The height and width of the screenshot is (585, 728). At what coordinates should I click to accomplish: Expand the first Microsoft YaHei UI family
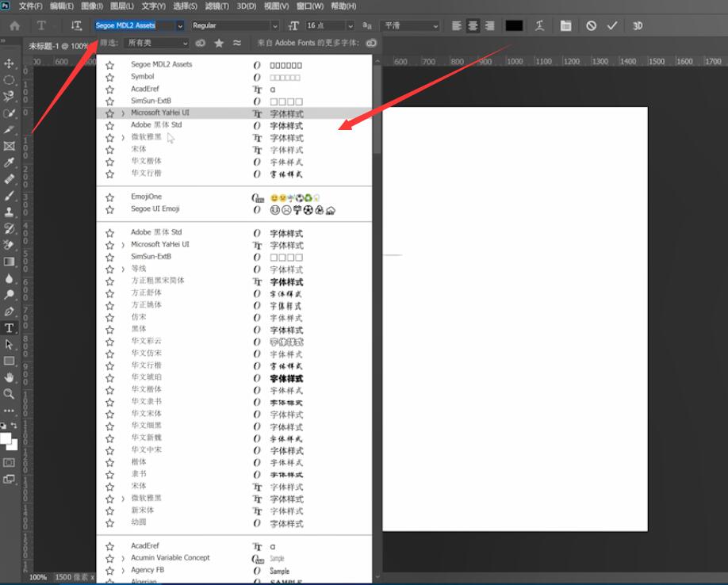pyautogui.click(x=123, y=113)
